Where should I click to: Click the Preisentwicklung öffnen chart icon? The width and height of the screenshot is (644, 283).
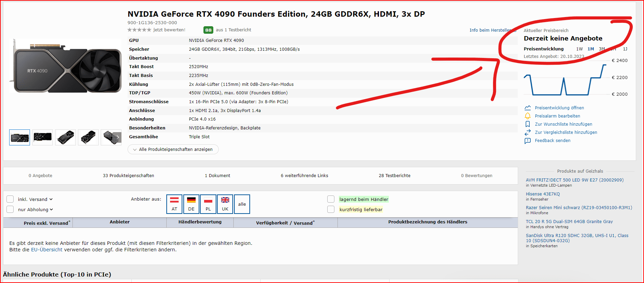(528, 108)
